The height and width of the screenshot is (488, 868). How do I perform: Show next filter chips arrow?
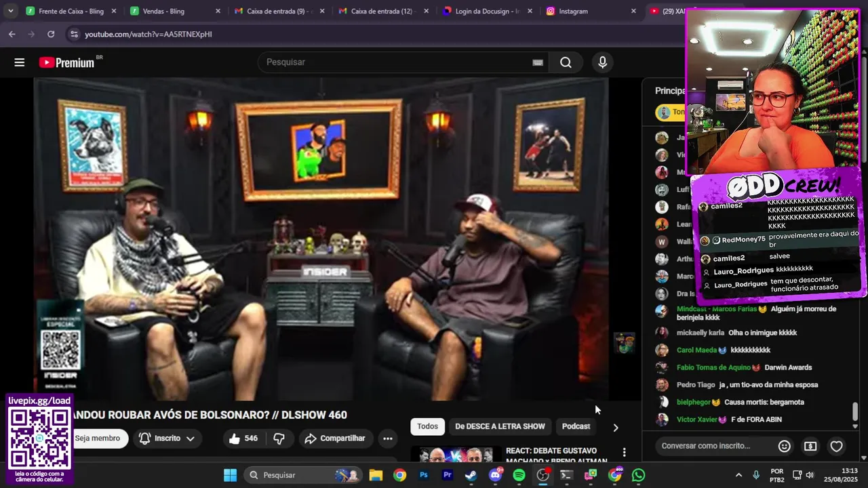pyautogui.click(x=615, y=427)
